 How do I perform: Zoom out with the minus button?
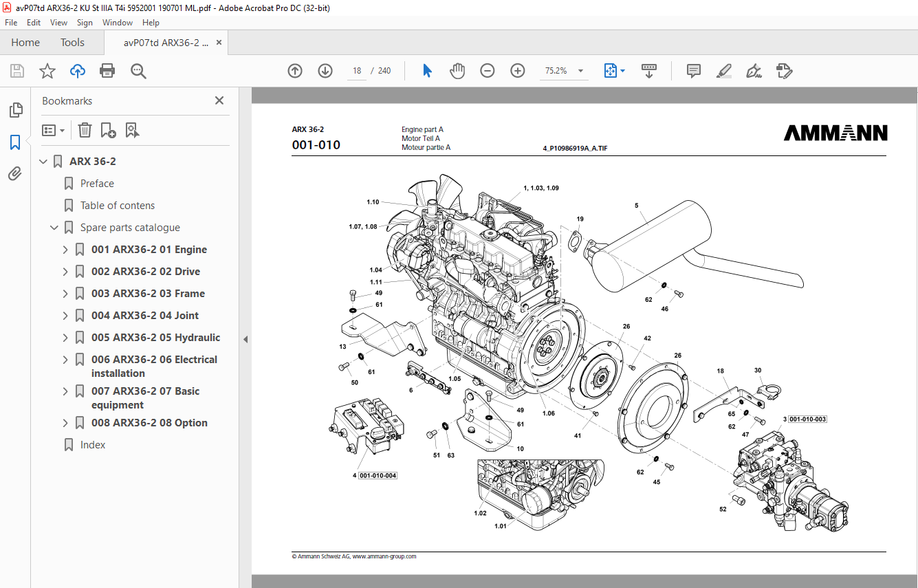(488, 71)
